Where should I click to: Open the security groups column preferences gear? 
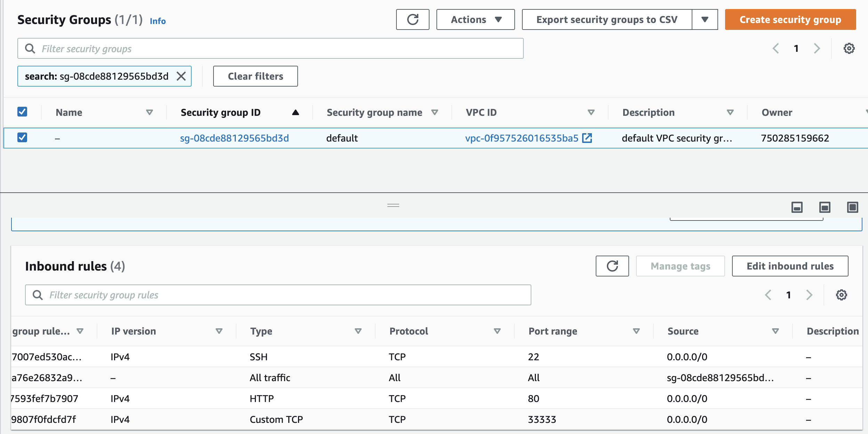tap(849, 48)
